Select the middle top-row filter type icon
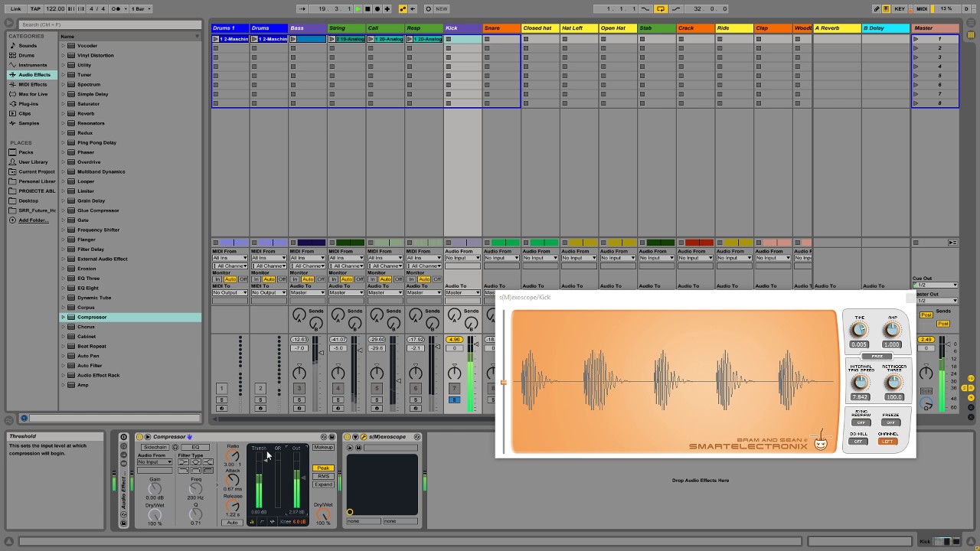The image size is (980, 551). (x=196, y=462)
